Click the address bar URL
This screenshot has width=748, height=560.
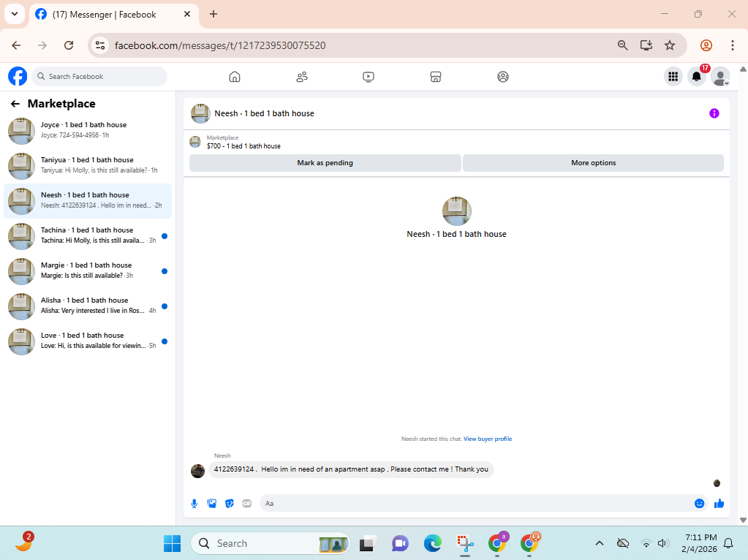click(220, 45)
